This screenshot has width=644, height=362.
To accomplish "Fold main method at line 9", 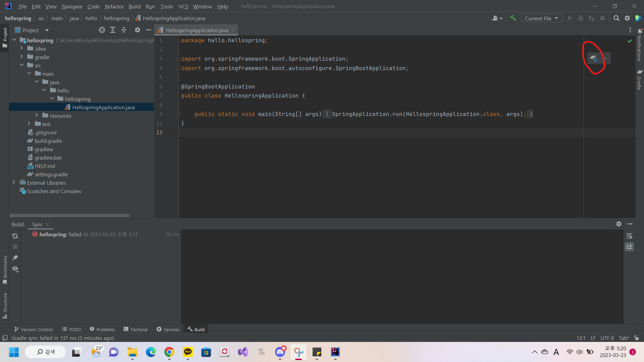I will tap(178, 114).
